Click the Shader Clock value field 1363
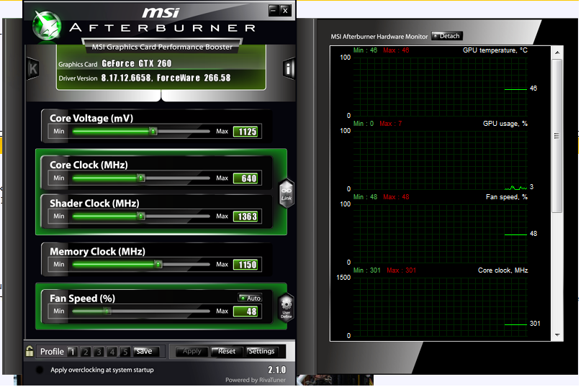The image size is (586, 392). pyautogui.click(x=246, y=216)
